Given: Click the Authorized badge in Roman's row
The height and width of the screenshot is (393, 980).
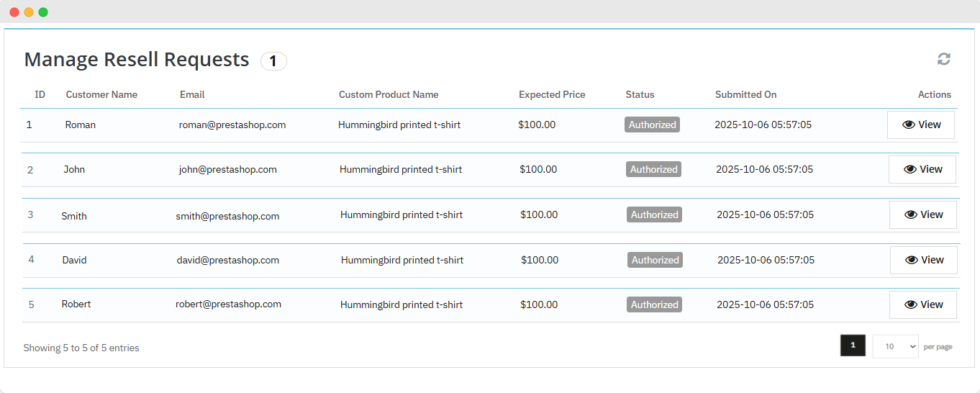Looking at the screenshot, I should [652, 125].
